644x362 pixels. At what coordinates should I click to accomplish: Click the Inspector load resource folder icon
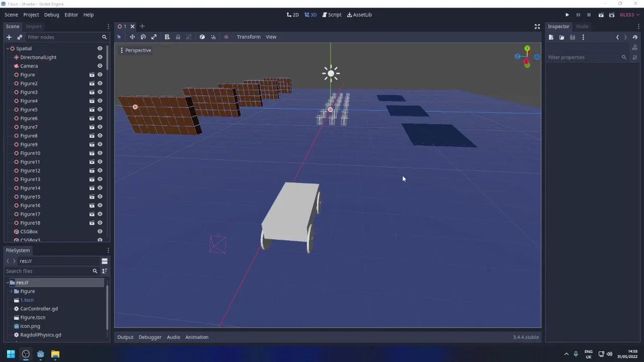click(x=561, y=37)
